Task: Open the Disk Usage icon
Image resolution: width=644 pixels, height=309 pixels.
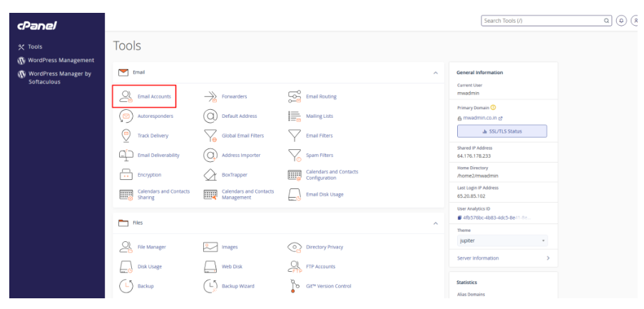Action: [x=126, y=267]
